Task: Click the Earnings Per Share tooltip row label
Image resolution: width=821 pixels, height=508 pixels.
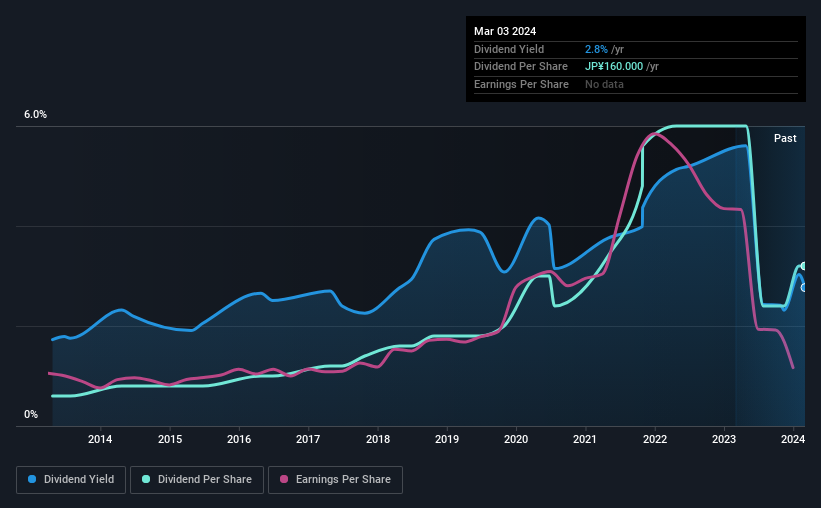Action: coord(521,84)
